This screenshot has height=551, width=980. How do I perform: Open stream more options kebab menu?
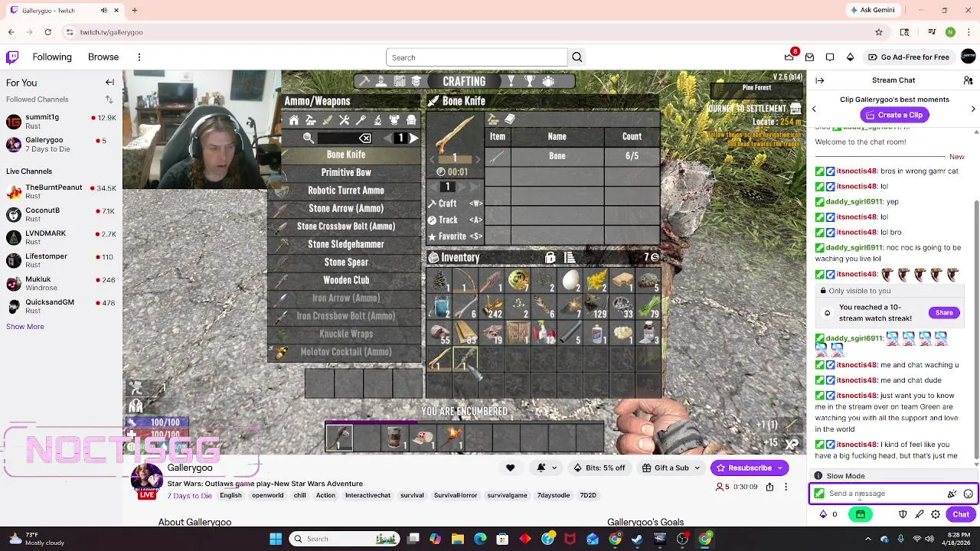pyautogui.click(x=786, y=487)
